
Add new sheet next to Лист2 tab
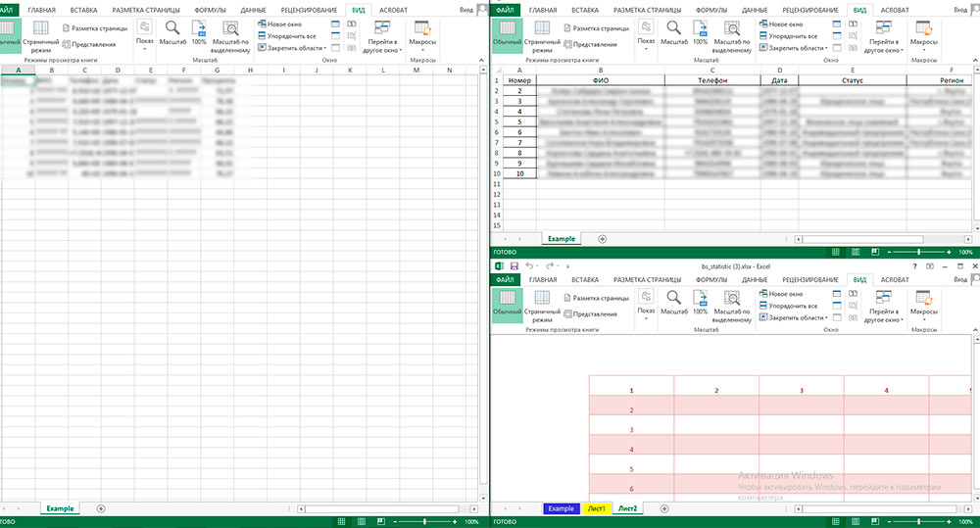pyautogui.click(x=664, y=508)
